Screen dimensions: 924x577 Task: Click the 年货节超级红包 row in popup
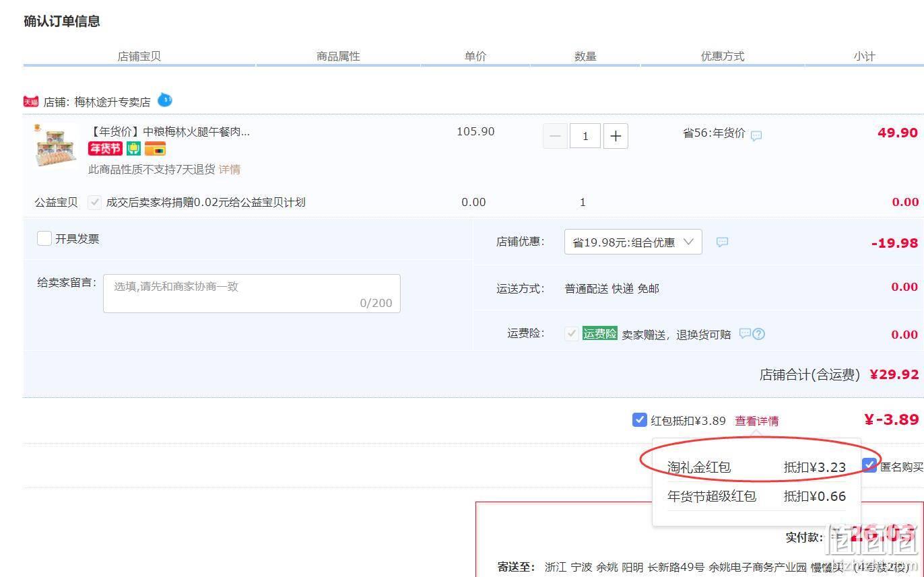click(x=756, y=496)
